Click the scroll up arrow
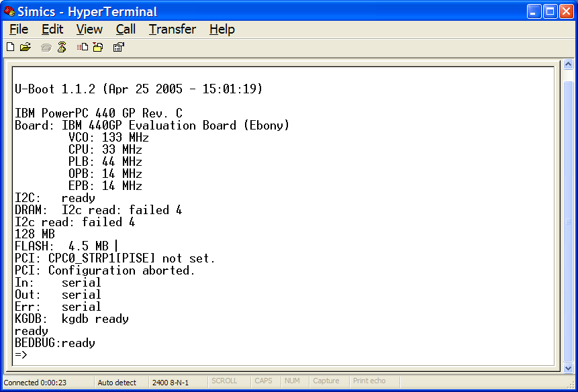Screen dimensions: 578x392 [569, 64]
